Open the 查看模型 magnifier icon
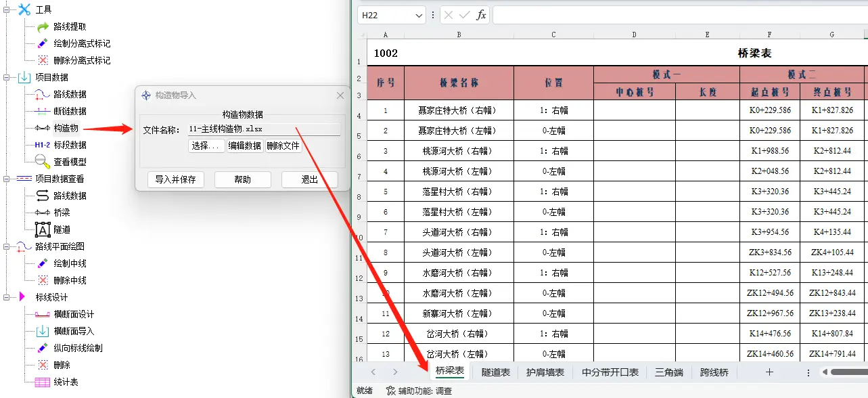Image resolution: width=868 pixels, height=398 pixels. point(43,162)
